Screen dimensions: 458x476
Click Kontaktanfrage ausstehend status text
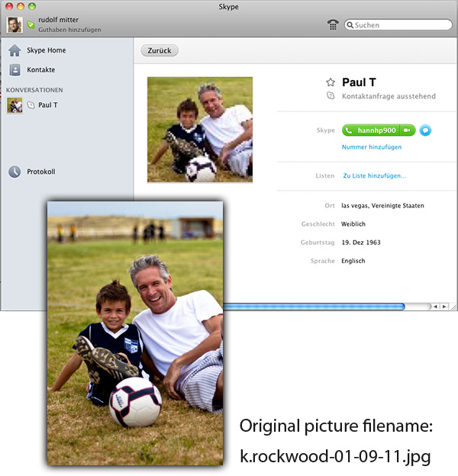tap(389, 96)
